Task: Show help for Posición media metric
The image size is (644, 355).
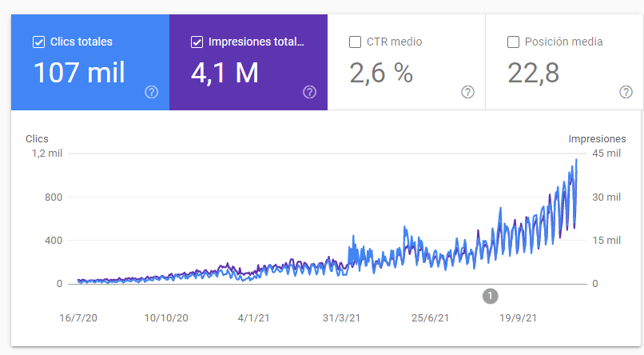Action: (626, 93)
